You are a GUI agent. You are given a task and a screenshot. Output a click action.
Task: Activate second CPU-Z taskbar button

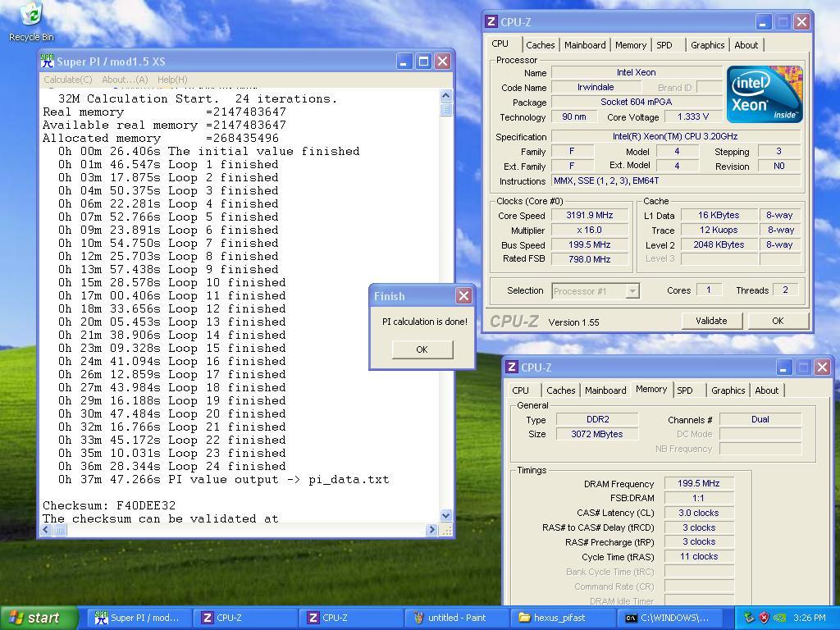(x=349, y=618)
